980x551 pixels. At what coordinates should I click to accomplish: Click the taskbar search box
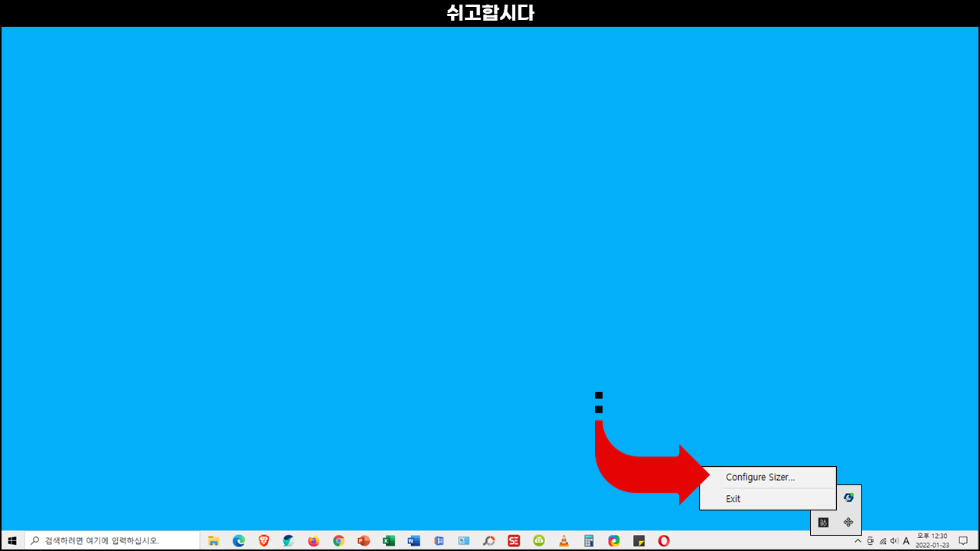[113, 541]
